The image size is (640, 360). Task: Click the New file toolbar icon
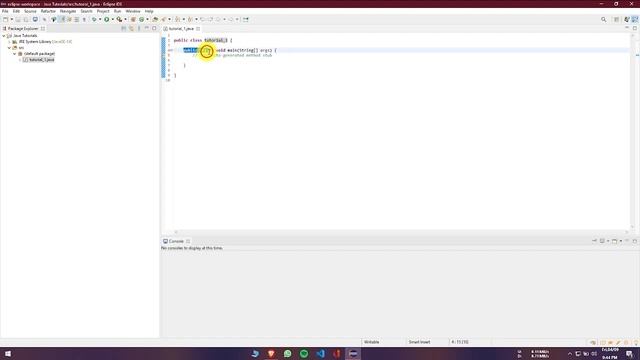coord(5,19)
